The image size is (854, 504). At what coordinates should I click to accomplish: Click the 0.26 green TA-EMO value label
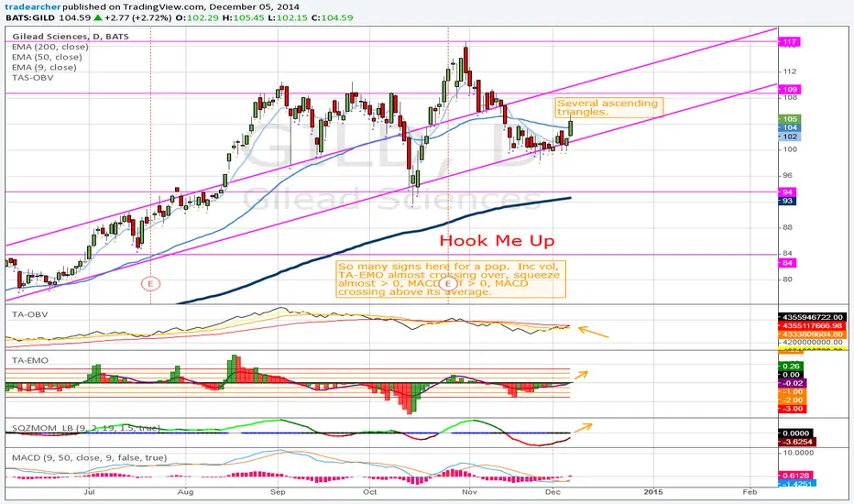click(792, 367)
